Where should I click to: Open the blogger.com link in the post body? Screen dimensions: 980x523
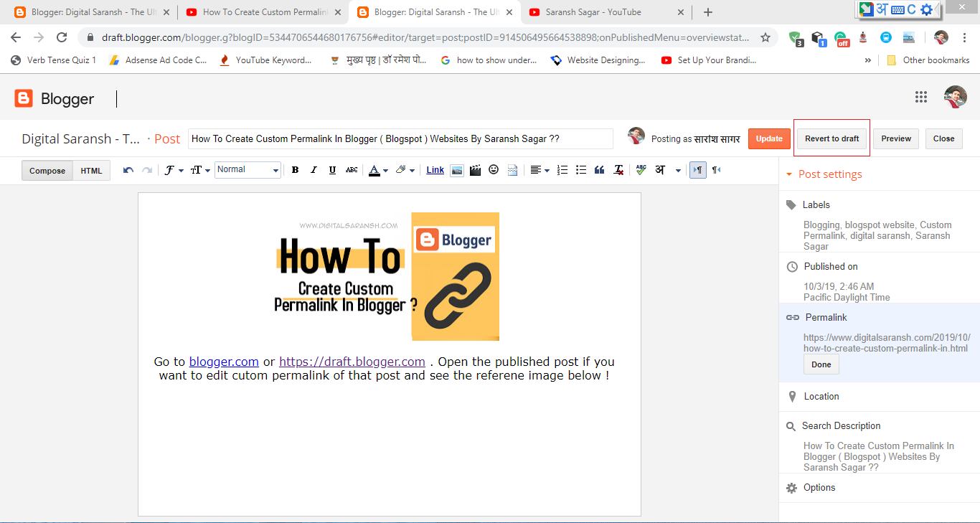[x=224, y=362]
